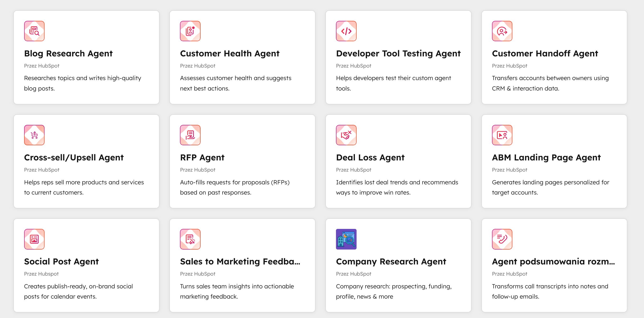This screenshot has width=644, height=318.
Task: Select the Deal Loss Agent heading
Action: click(370, 158)
